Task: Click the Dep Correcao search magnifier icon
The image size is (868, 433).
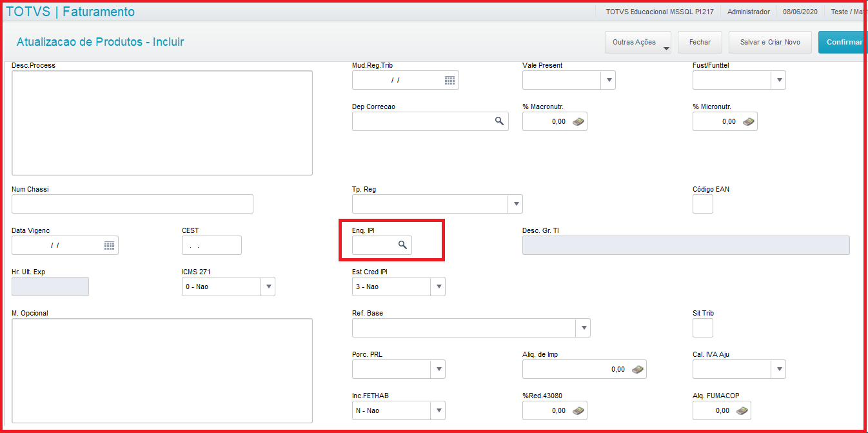Action: point(499,121)
